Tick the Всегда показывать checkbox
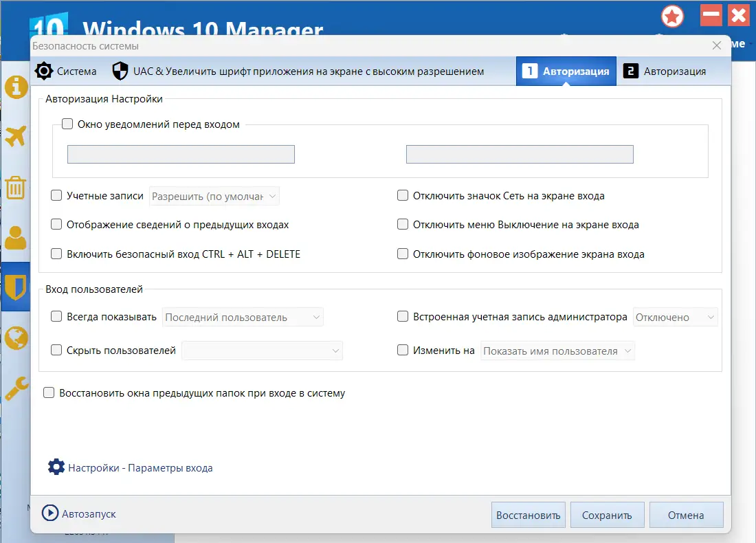The image size is (756, 543). click(x=56, y=316)
